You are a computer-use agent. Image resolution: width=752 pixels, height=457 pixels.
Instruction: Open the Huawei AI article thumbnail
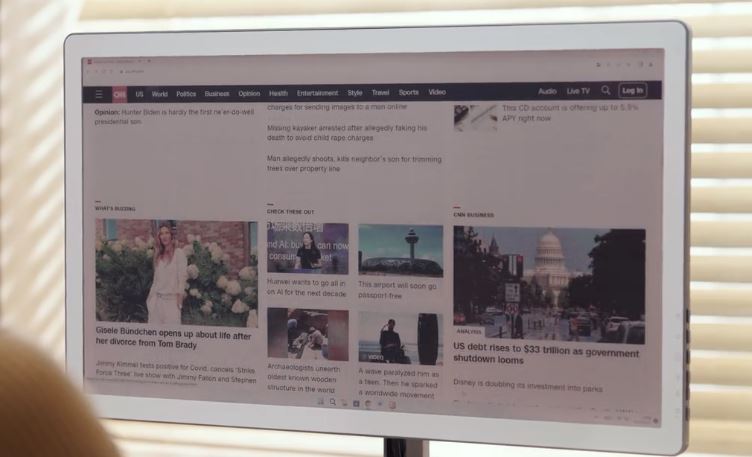(308, 248)
